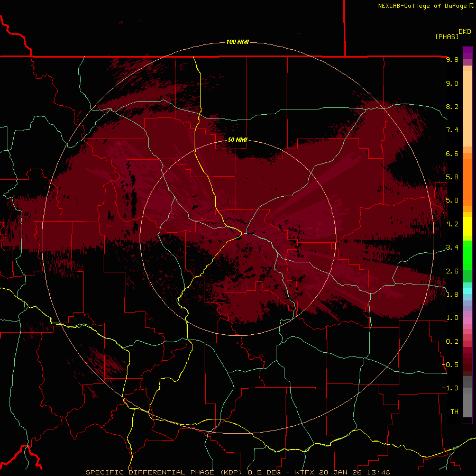Click the yellow segment of the color bar

click(x=467, y=226)
